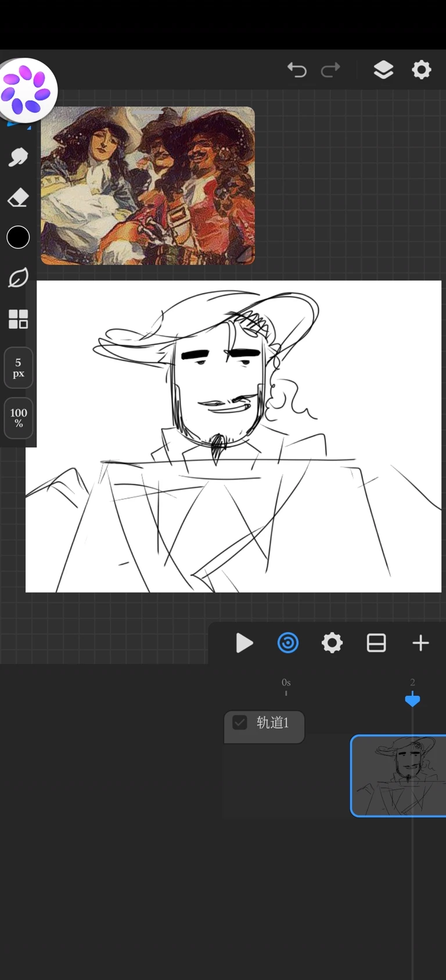The image size is (446, 980).
Task: Select the eraser tool
Action: (x=18, y=198)
